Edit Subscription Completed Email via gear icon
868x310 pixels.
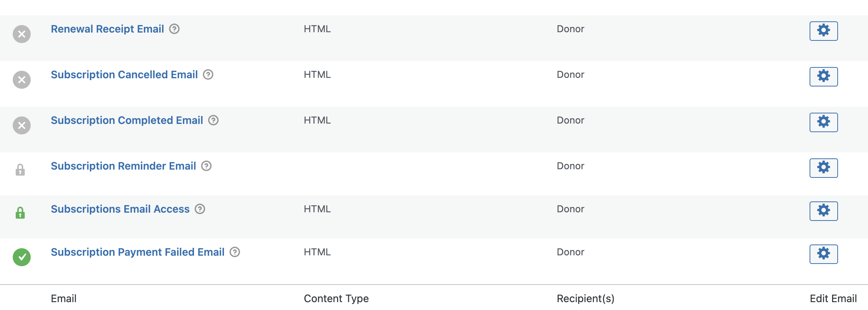coord(823,122)
